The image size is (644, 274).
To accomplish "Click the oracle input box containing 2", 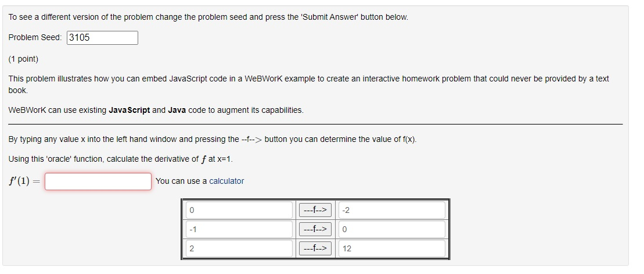I will click(239, 248).
